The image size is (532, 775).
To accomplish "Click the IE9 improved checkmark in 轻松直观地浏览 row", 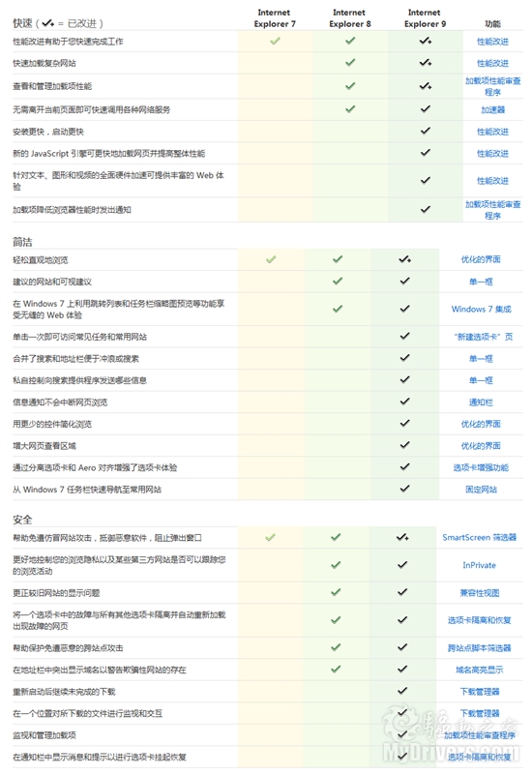I will [x=405, y=259].
